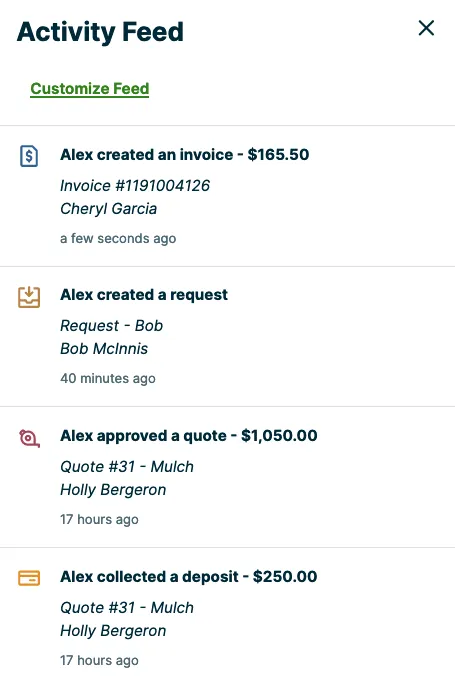The image size is (455, 684).
Task: Click the invoice dollar document icon
Action: 29,156
